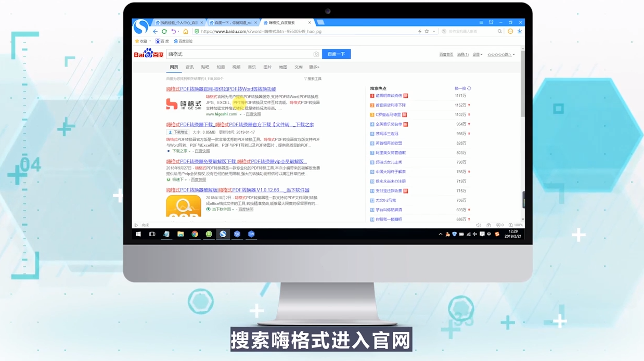
Task: Click the lightning speed-mode icon in address bar
Action: pos(420,32)
